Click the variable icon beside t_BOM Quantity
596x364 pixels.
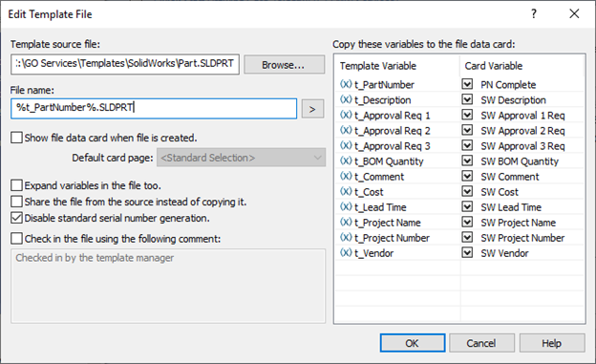tap(346, 161)
